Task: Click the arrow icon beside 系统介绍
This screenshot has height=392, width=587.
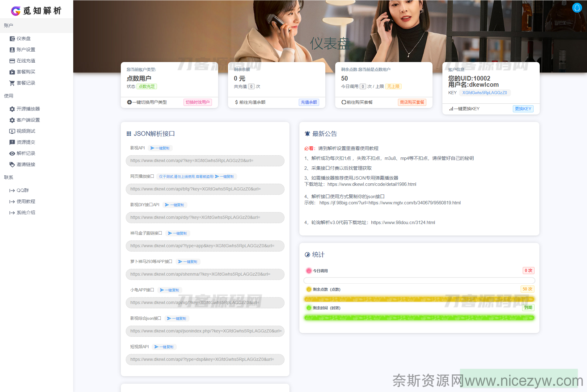Action: coord(12,213)
